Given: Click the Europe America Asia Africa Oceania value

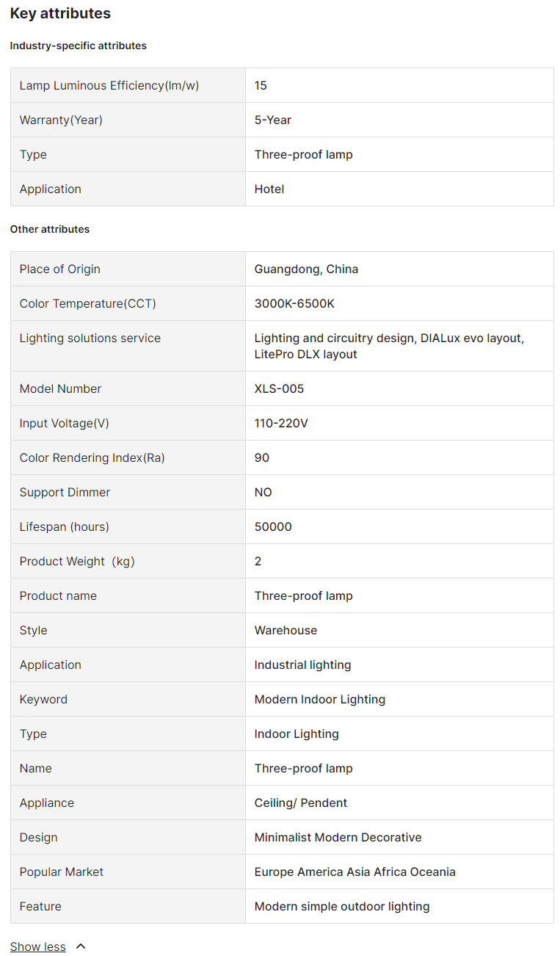Looking at the screenshot, I should point(354,872).
